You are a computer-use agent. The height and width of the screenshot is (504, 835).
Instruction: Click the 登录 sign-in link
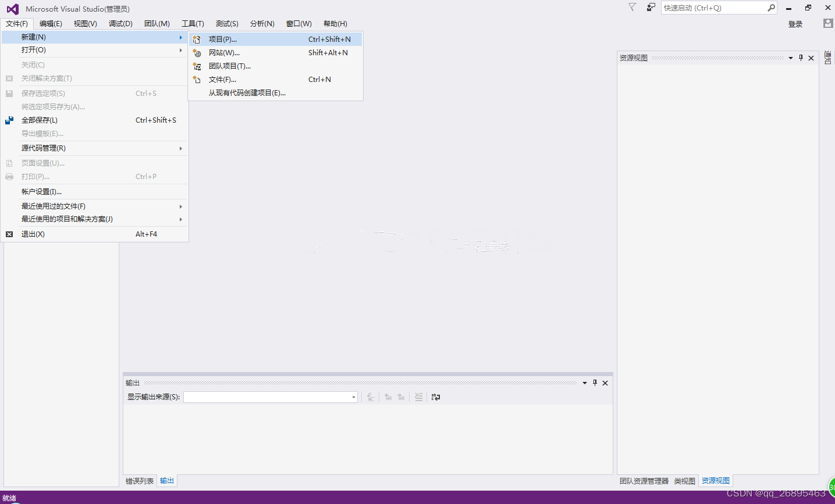795,24
